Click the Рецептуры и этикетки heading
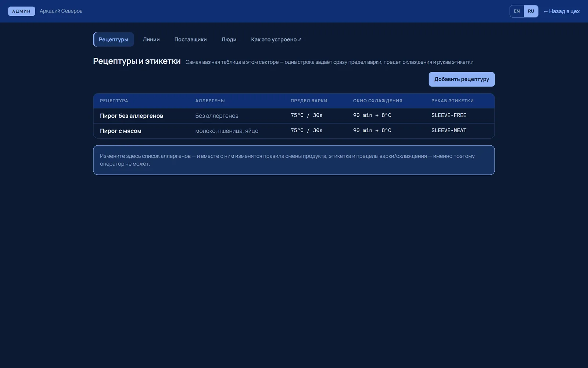 (x=137, y=61)
